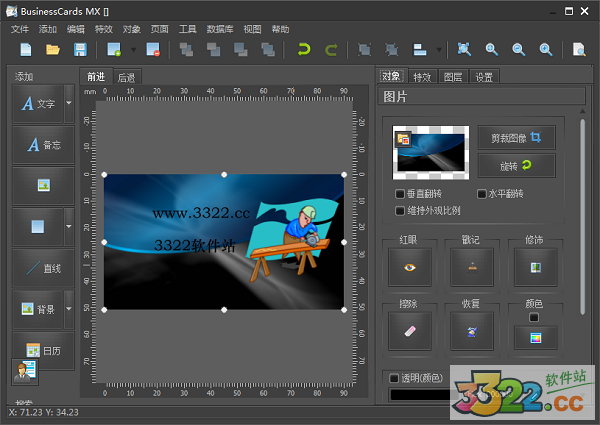This screenshot has height=425, width=600.
Task: Select the carpenter clipart on the card
Action: click(292, 242)
